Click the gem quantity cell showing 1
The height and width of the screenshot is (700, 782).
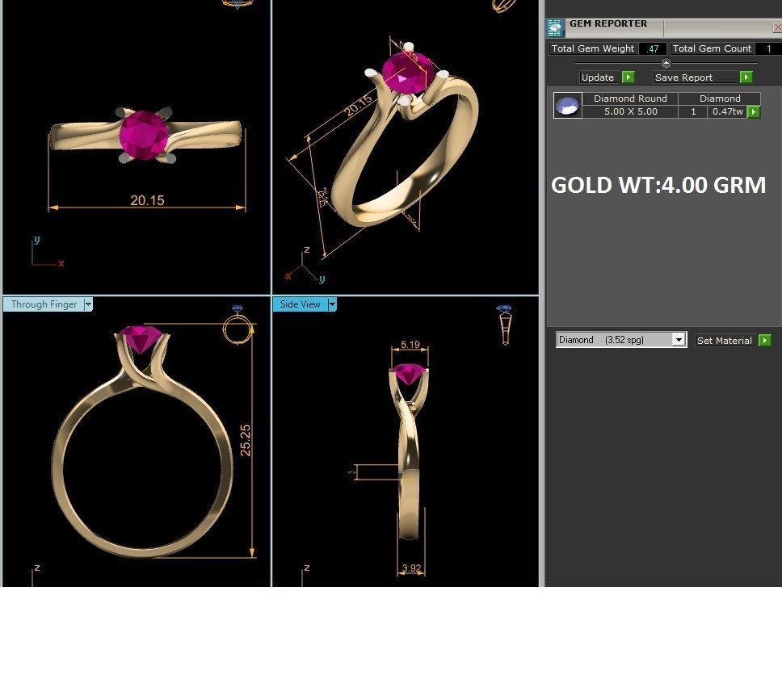(692, 111)
